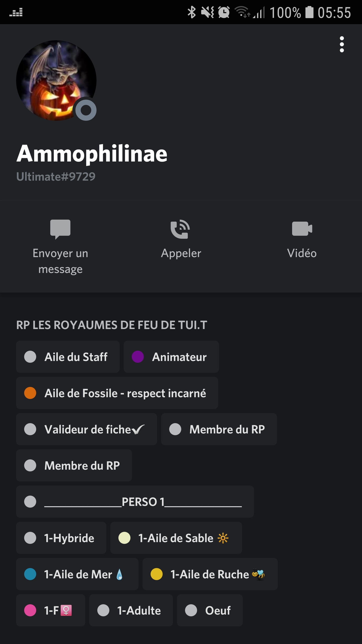Click the blue 1-Aile de Mer dot
362x644 pixels.
click(30, 574)
